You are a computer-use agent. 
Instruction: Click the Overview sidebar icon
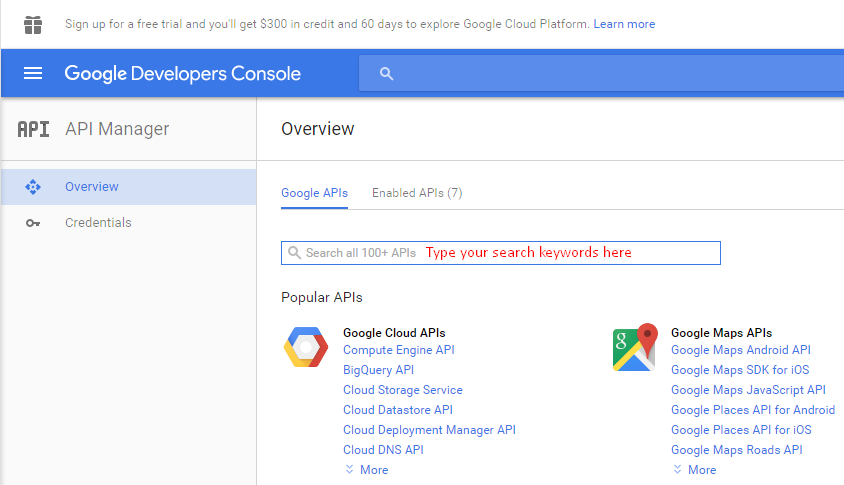[x=33, y=187]
